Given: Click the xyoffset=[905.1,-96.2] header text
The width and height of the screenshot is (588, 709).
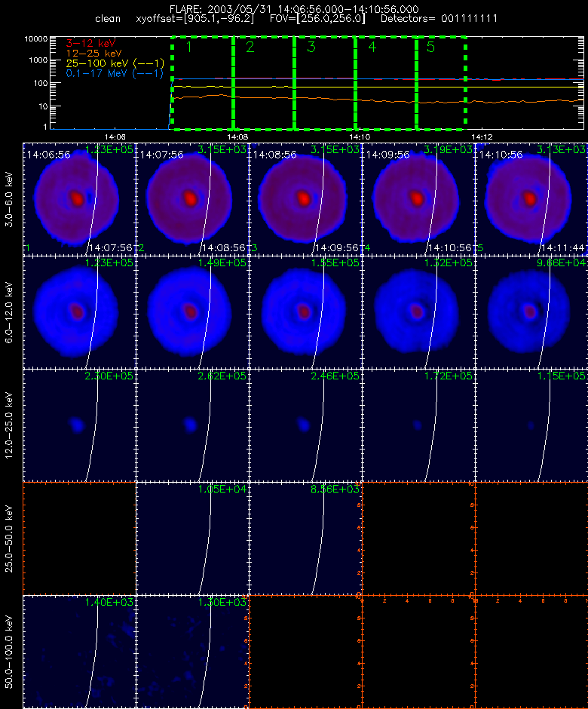Looking at the screenshot, I should [x=194, y=19].
